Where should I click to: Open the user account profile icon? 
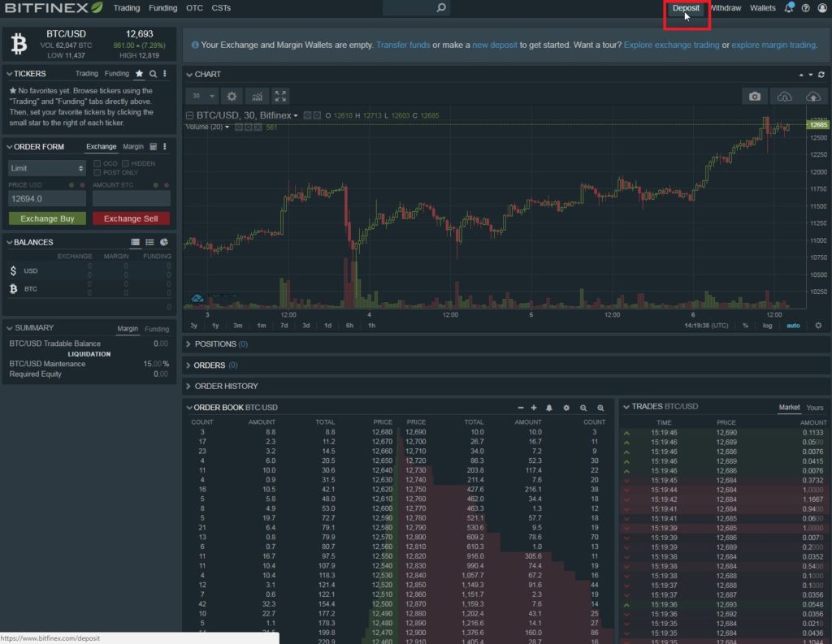[822, 8]
